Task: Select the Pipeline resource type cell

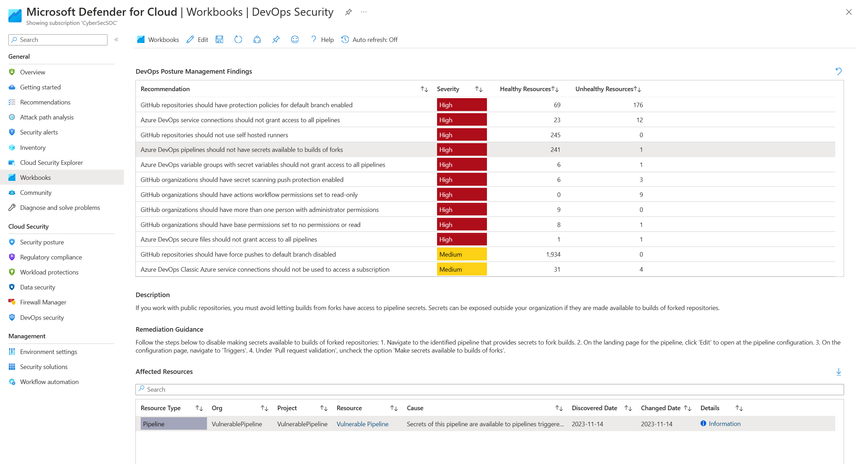Action: 173,424
